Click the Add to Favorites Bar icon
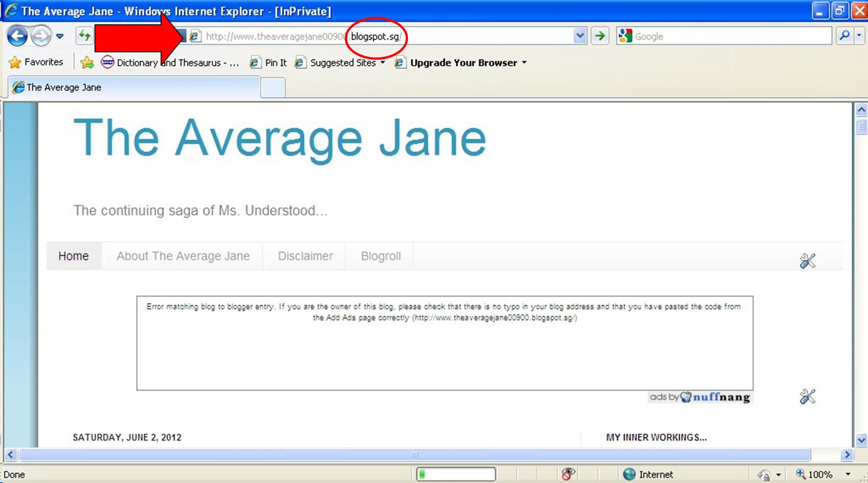868x483 pixels. tap(87, 62)
